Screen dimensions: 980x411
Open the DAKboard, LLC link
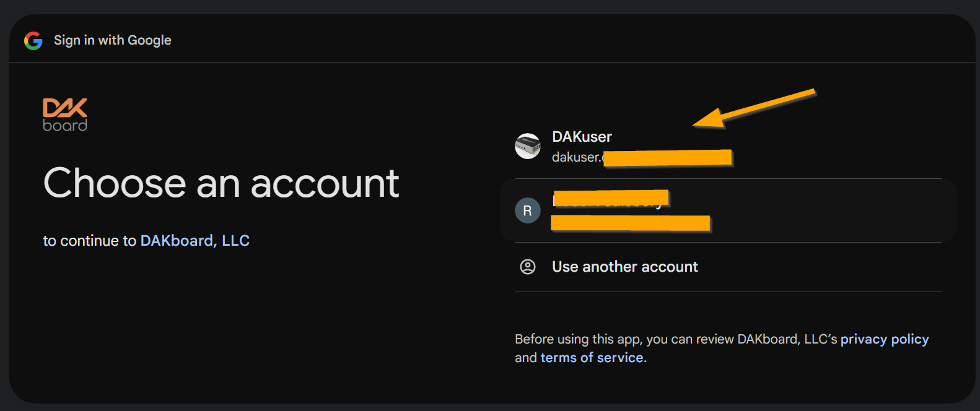[x=195, y=241]
